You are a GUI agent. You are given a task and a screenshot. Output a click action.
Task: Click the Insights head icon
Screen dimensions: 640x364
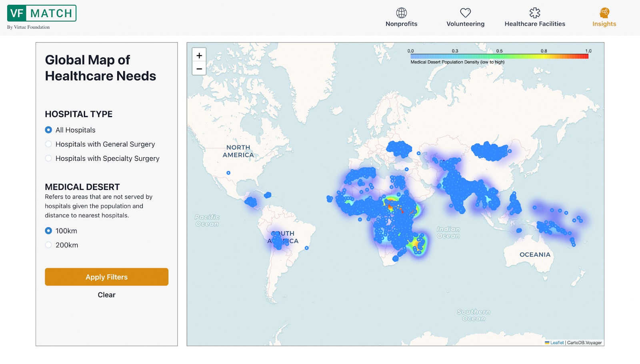[x=604, y=12]
